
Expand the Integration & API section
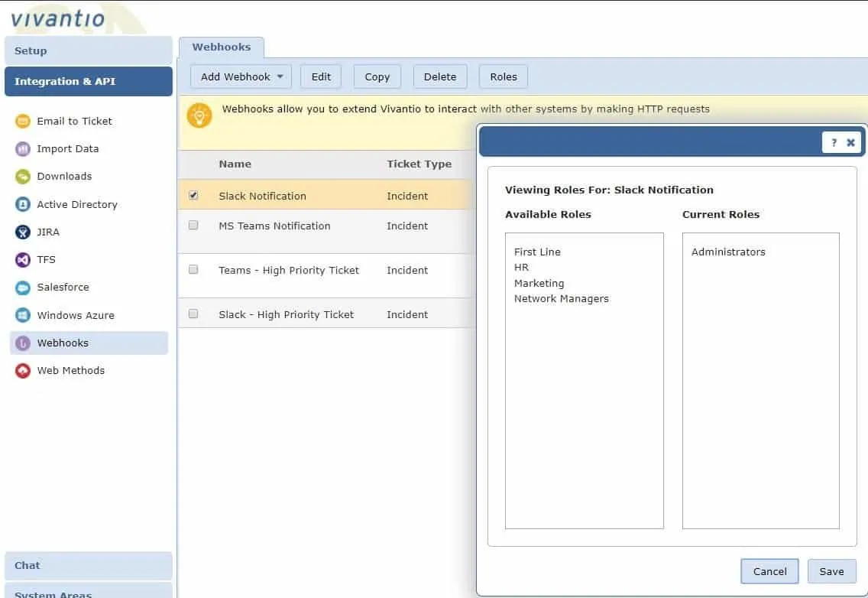[x=89, y=81]
